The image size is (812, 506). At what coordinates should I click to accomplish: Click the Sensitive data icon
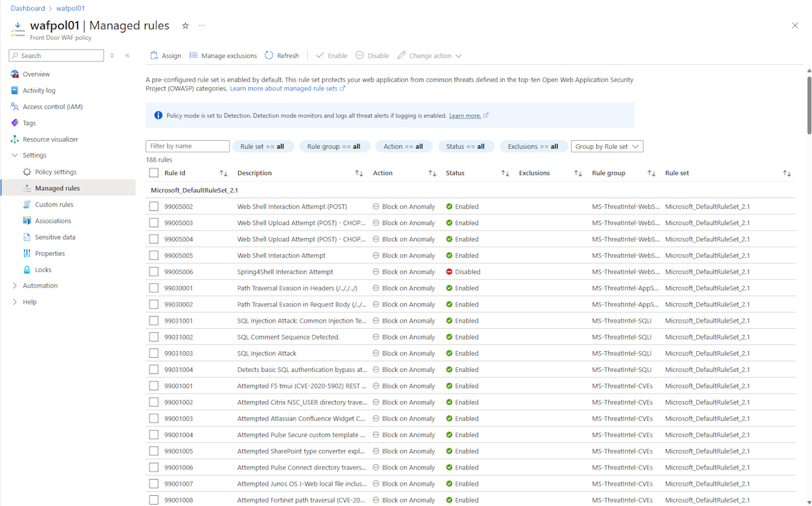point(27,237)
